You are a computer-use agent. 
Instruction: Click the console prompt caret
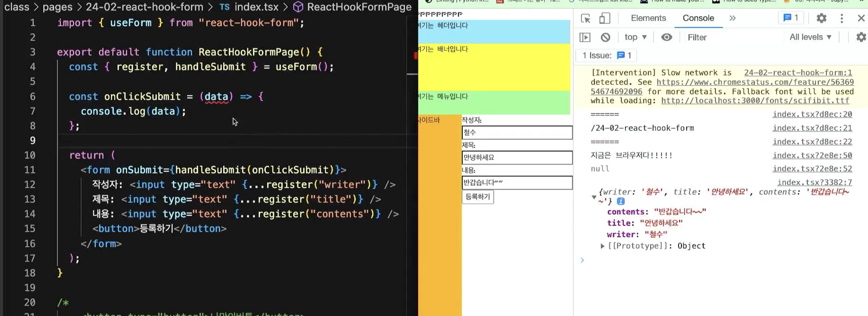[582, 260]
